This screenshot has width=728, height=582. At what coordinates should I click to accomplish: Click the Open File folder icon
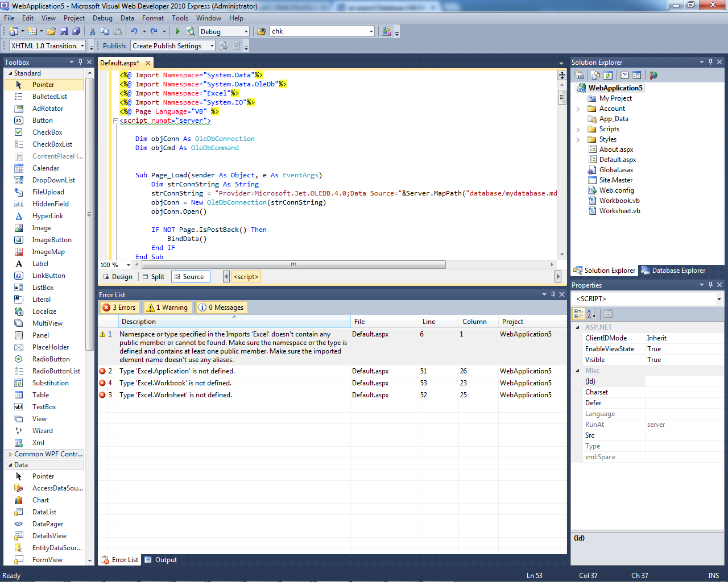coord(51,31)
